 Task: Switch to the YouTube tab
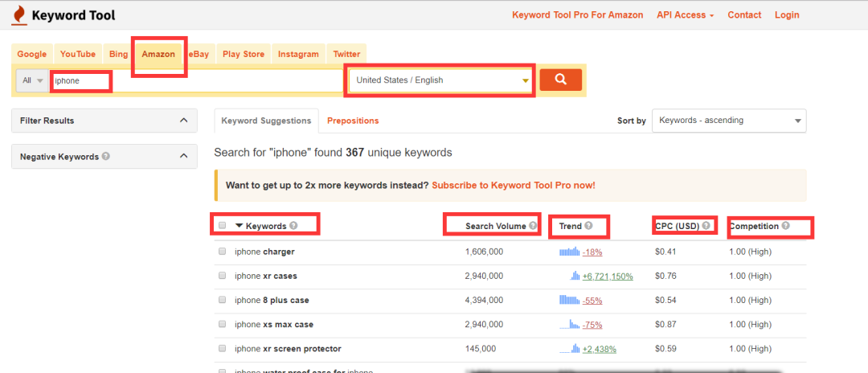click(x=78, y=55)
